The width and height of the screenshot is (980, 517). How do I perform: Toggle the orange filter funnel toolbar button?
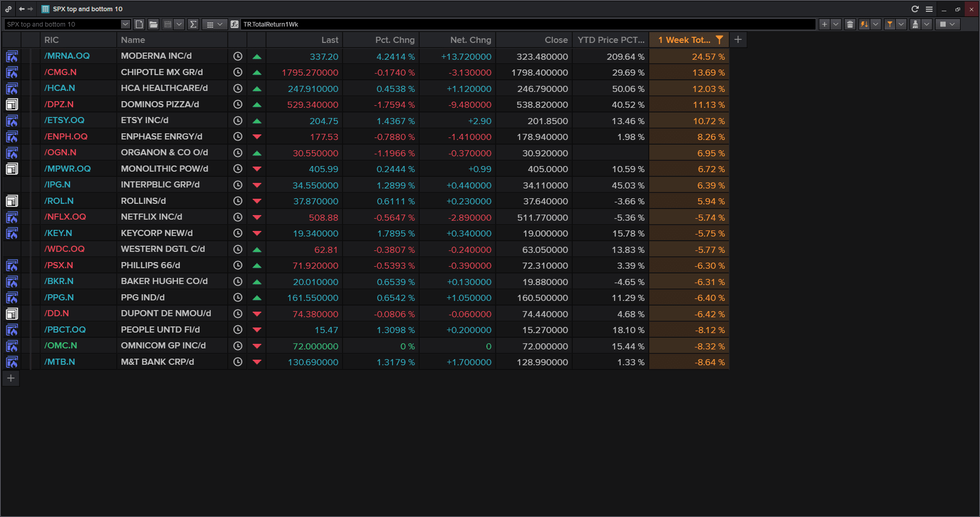pos(890,24)
